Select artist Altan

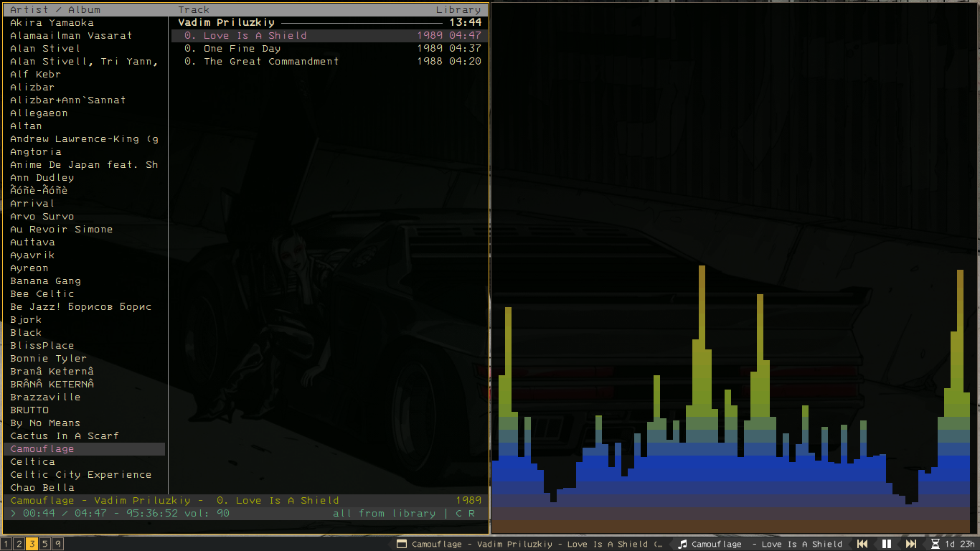click(26, 126)
